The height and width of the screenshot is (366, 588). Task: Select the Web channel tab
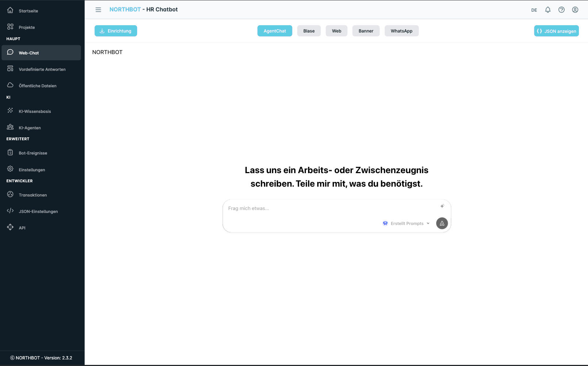click(x=336, y=31)
